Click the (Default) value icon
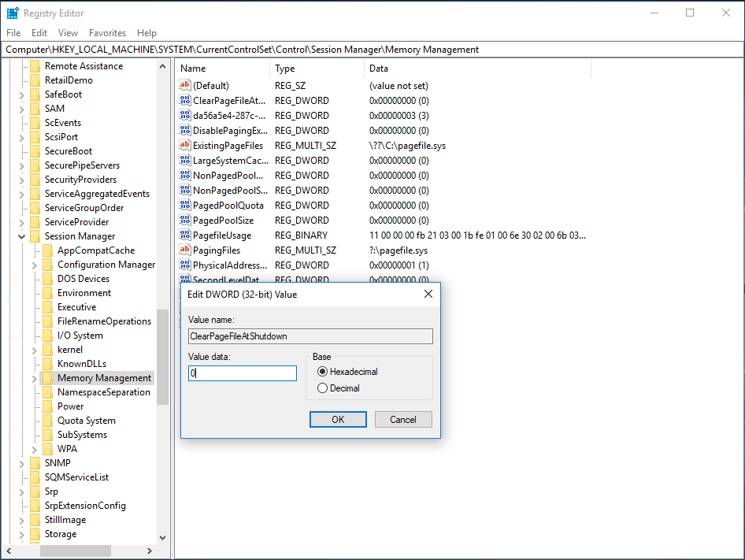 [x=185, y=85]
